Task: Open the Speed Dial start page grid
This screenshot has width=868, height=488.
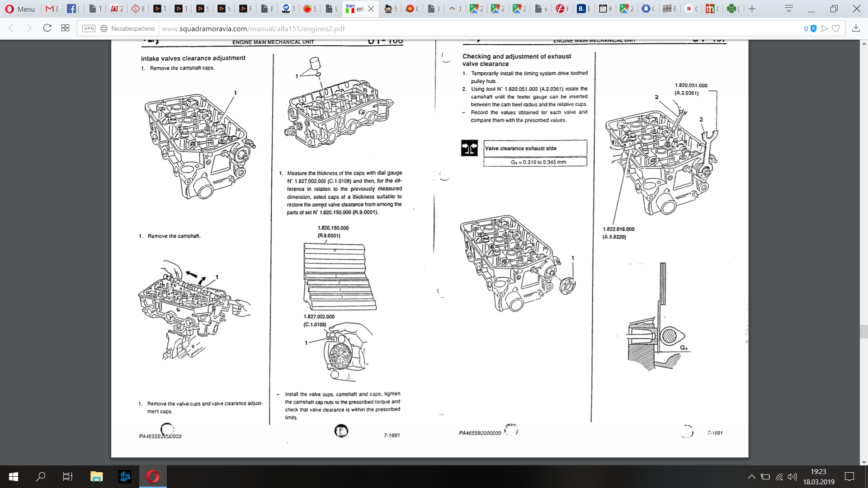Action: coord(65,28)
